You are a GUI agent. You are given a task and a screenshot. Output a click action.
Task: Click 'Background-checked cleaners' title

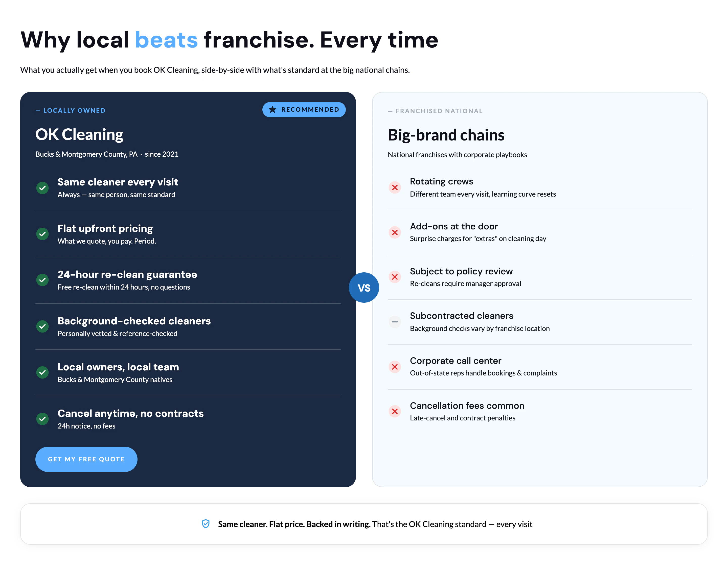134,321
